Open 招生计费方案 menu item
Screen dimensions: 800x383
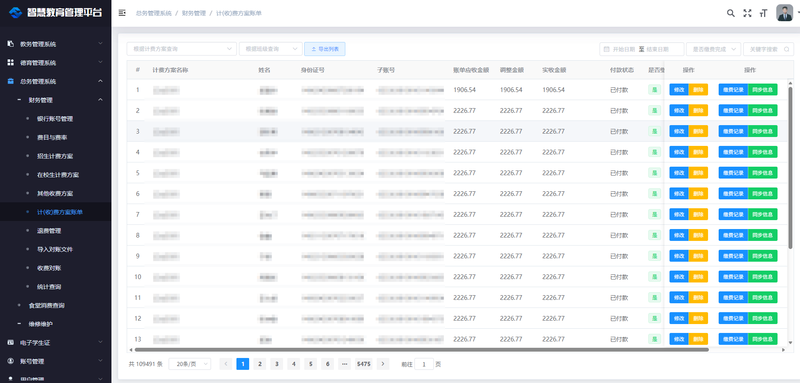click(x=55, y=156)
